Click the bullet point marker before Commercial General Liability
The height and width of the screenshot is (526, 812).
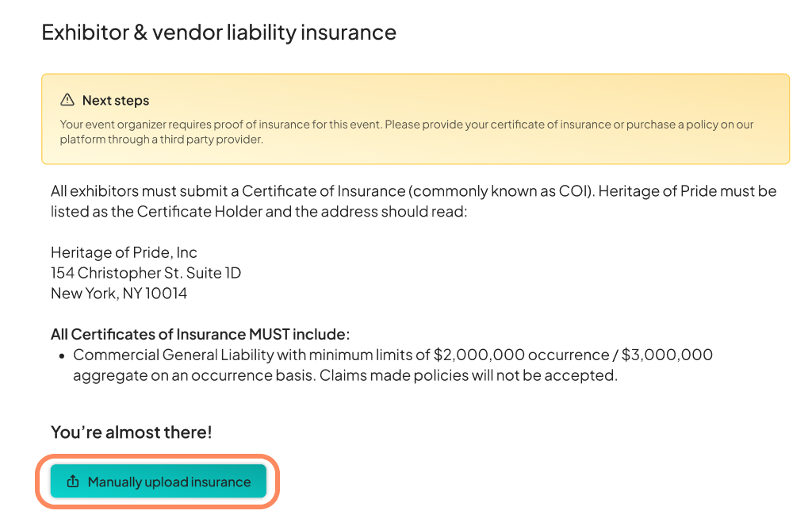62,355
